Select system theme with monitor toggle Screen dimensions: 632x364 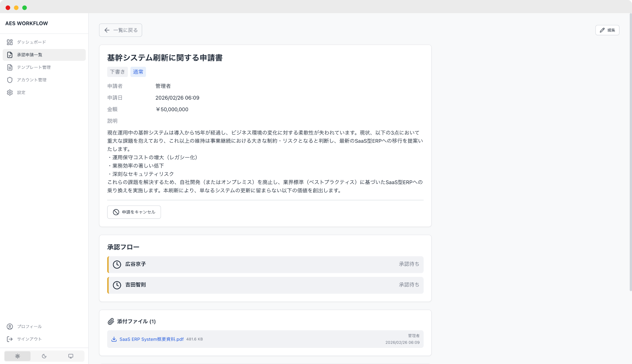71,356
